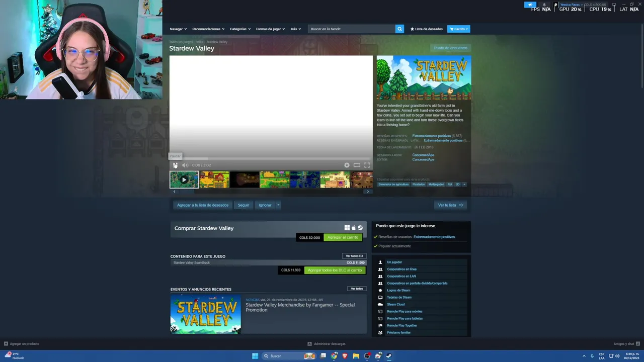Open the notifications bell icon

(544, 5)
